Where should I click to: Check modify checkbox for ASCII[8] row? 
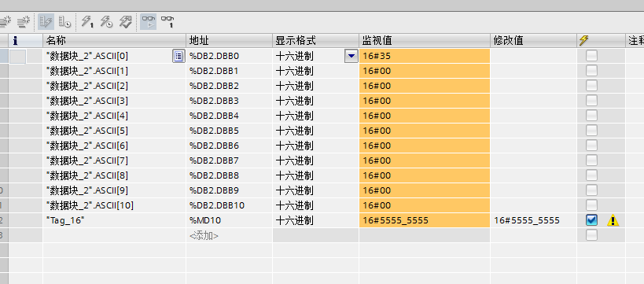pyautogui.click(x=591, y=175)
